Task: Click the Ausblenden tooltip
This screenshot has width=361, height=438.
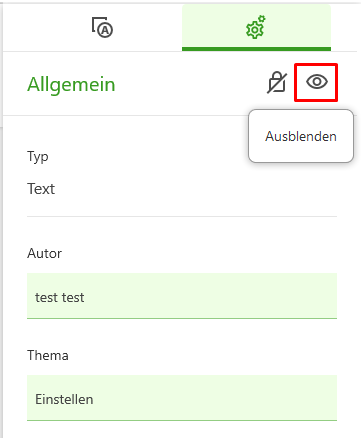Action: click(301, 136)
